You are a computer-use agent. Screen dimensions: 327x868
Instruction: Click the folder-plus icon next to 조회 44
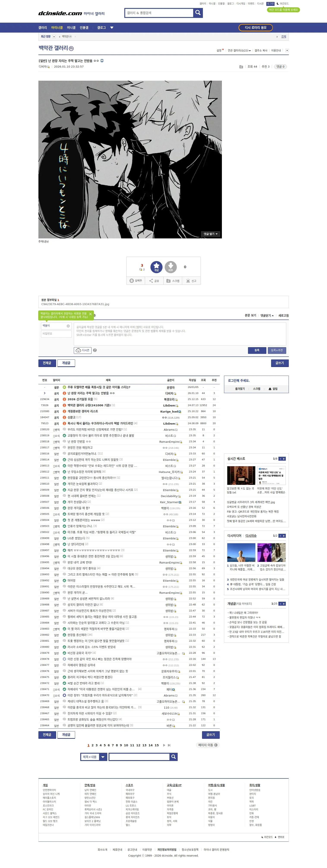click(241, 67)
